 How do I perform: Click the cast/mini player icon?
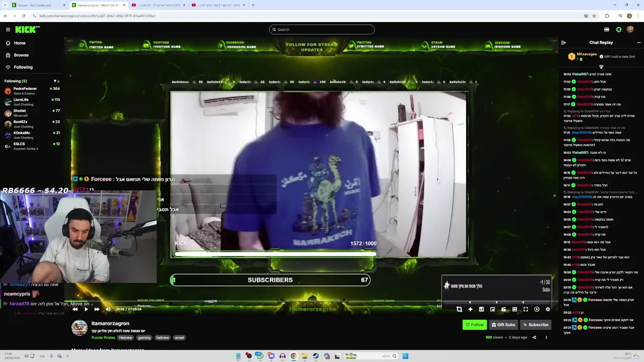tap(504, 309)
